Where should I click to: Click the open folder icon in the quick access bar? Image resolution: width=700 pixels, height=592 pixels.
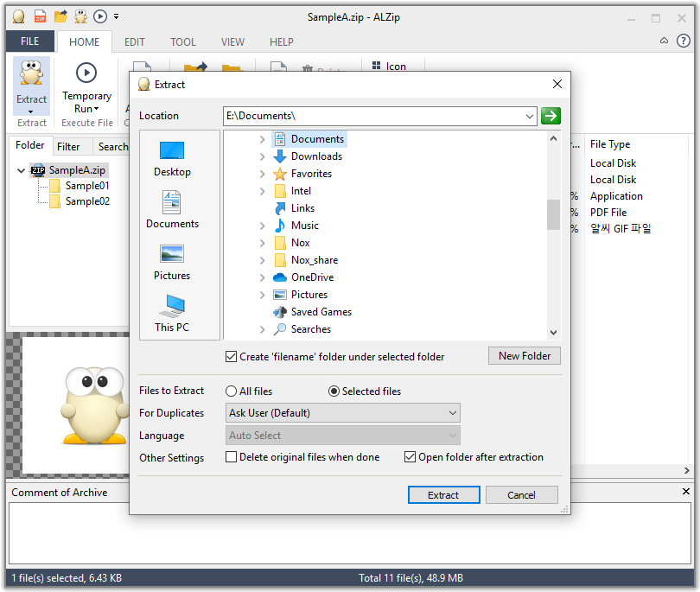[60, 17]
